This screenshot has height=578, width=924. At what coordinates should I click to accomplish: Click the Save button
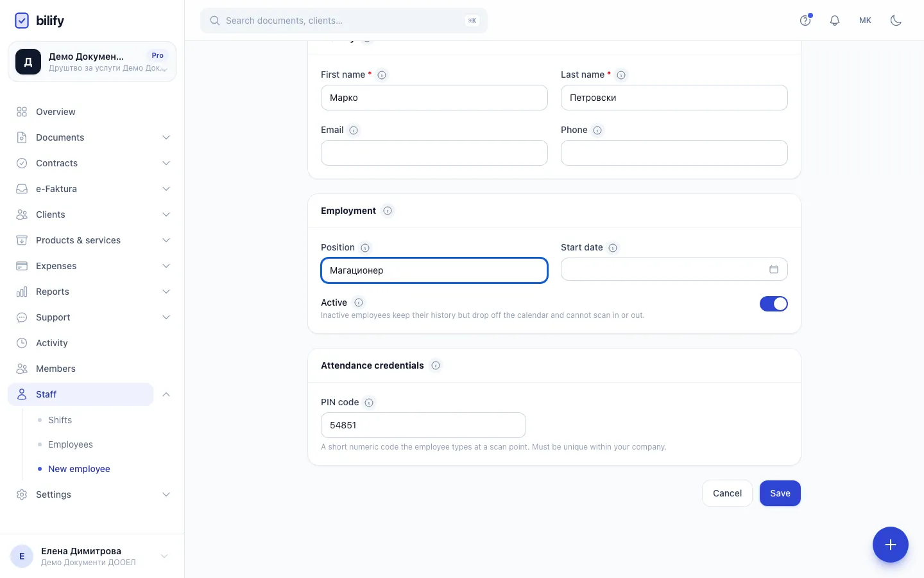click(780, 493)
